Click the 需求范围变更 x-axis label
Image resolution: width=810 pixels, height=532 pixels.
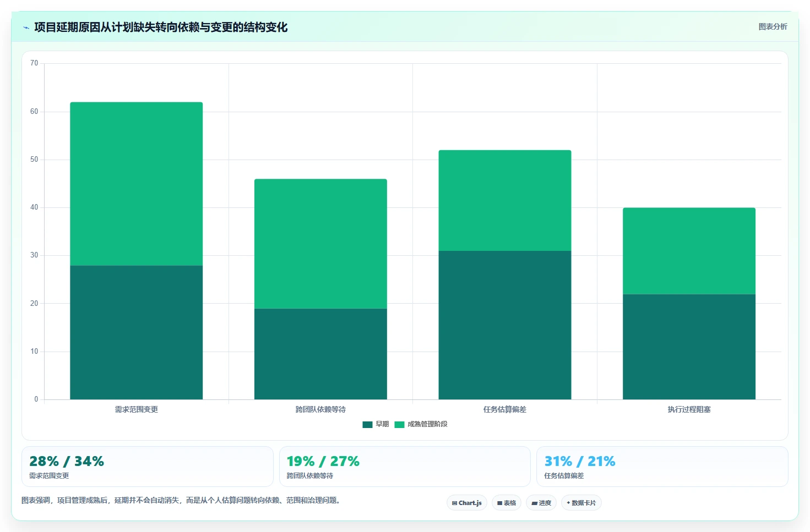(x=136, y=409)
